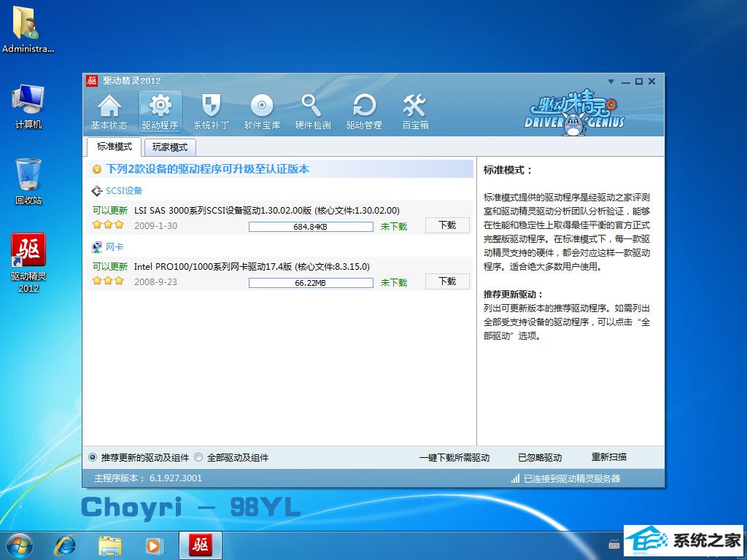
Task: Select 全部驱动及组件 radio button
Action: pos(198,458)
